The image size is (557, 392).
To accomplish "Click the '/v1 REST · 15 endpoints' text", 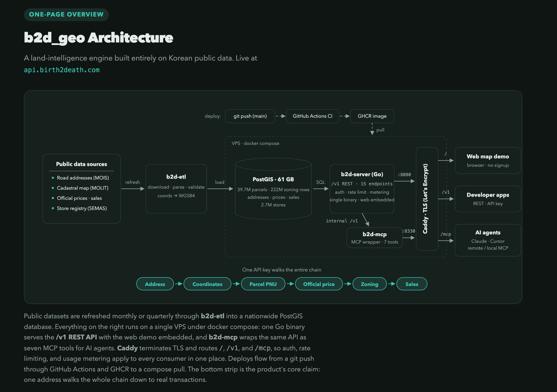I will (x=362, y=184).
